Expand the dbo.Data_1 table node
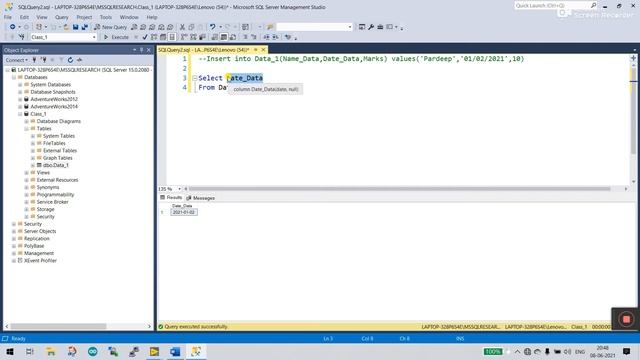 33,165
